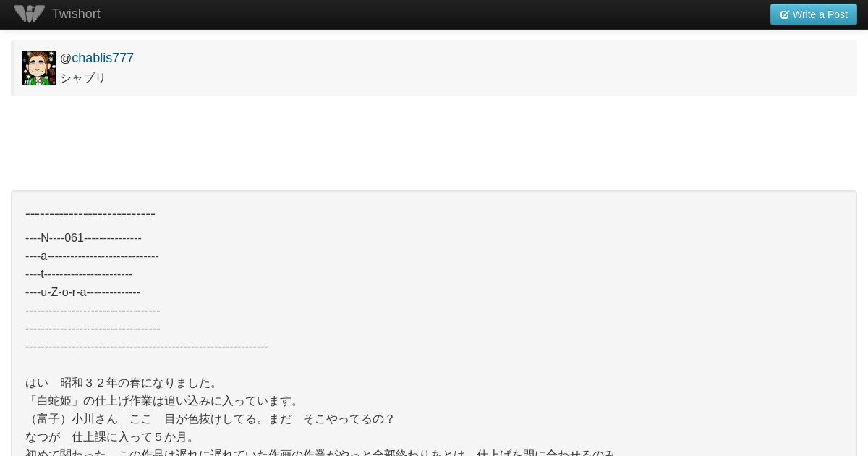
Task: Click the sentence mentioning 昭和３２年の春
Action: coord(122,383)
